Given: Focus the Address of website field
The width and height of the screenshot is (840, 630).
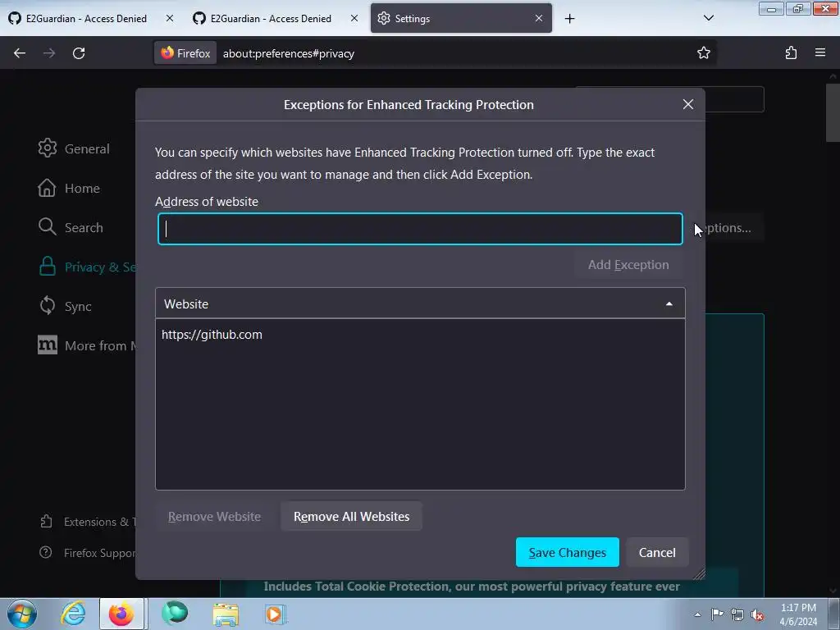Looking at the screenshot, I should point(420,229).
